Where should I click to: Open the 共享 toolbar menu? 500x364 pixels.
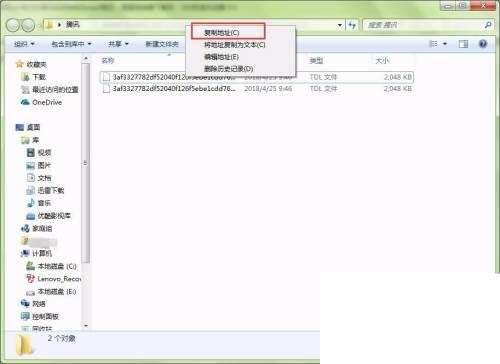pyautogui.click(x=118, y=44)
